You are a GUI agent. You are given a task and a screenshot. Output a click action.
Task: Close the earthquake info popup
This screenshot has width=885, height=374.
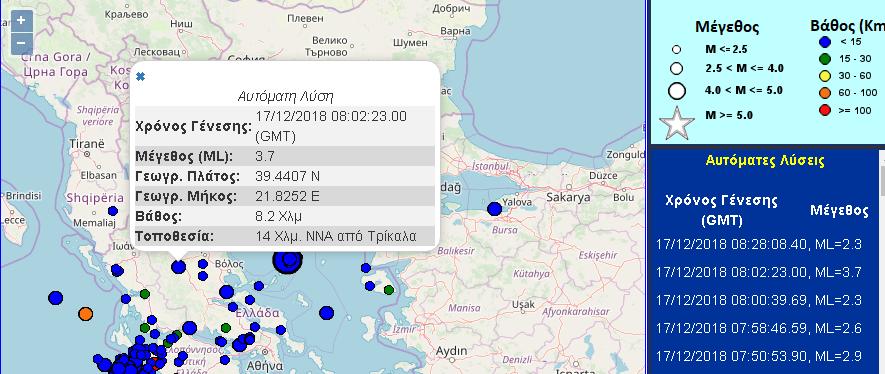pos(141,76)
